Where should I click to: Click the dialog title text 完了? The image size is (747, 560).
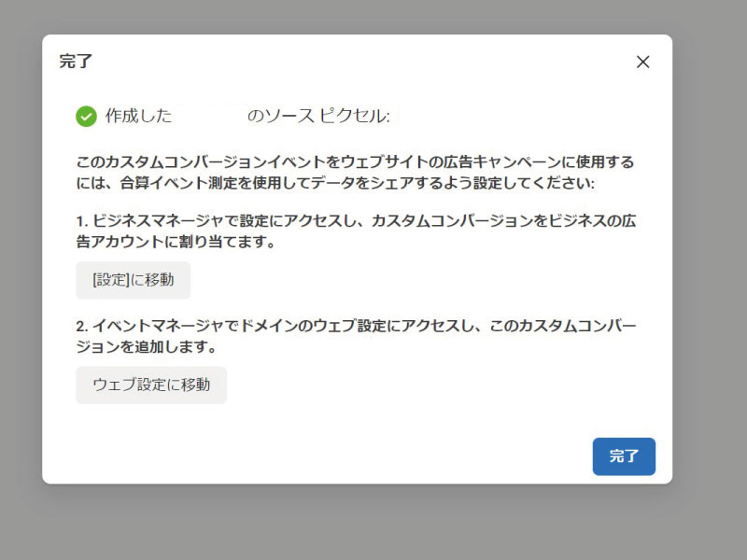(x=76, y=62)
